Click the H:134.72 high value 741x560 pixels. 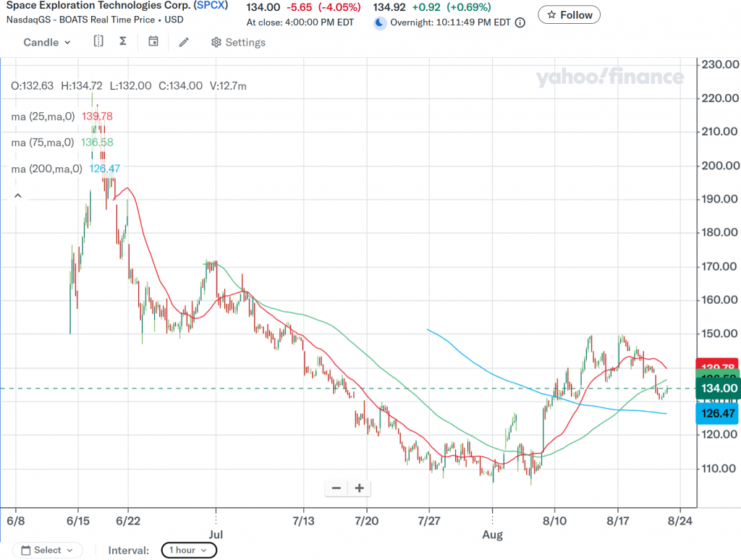(x=81, y=86)
